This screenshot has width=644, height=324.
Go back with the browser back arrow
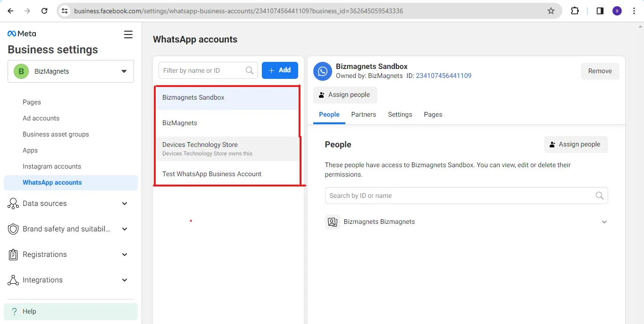[10, 11]
